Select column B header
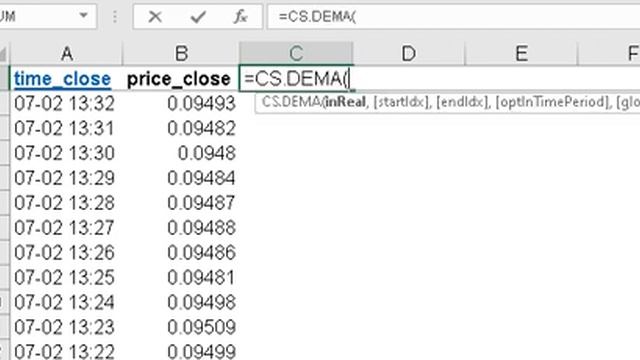640x360 pixels. [181, 53]
